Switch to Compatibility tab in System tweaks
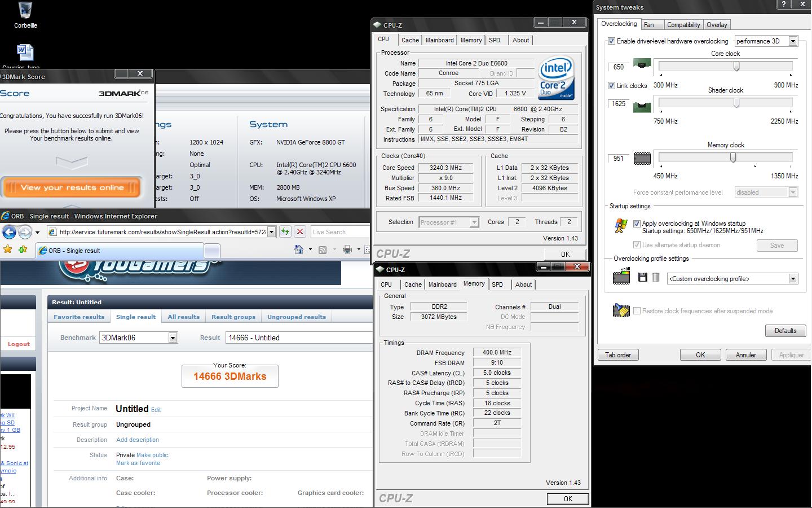This screenshot has width=812, height=508. pos(683,25)
